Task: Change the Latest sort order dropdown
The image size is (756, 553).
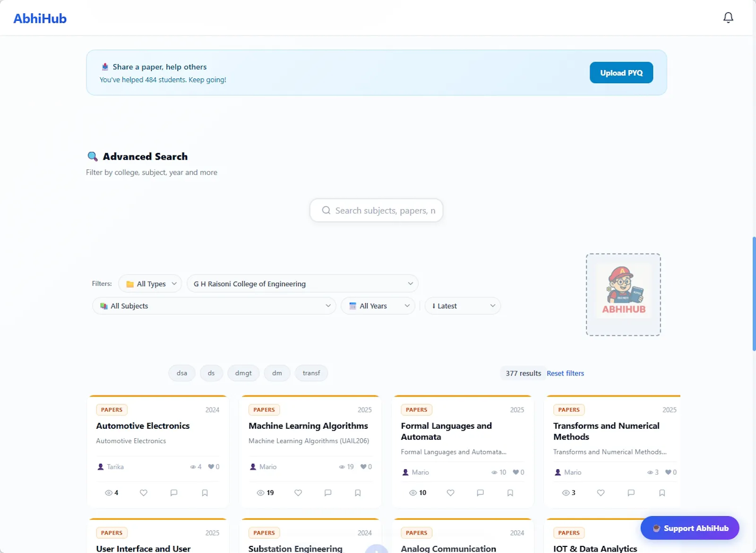Action: pyautogui.click(x=463, y=306)
